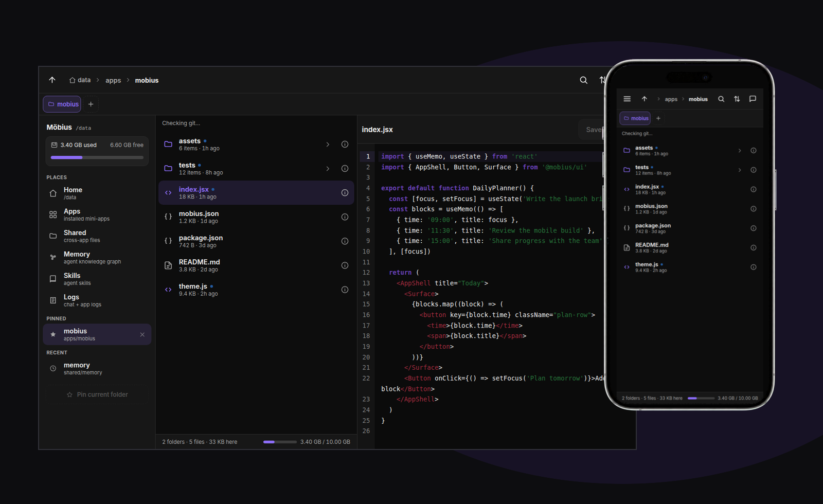
Task: Unpin mobius with the X icon
Action: 142,335
